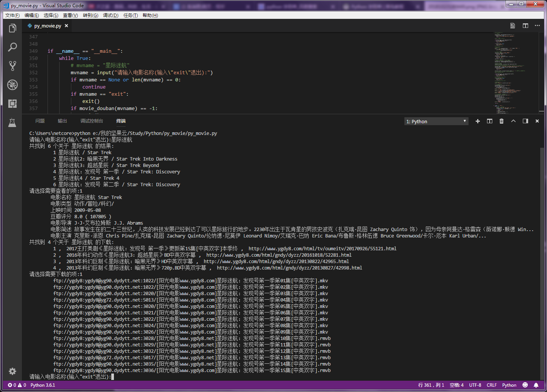This screenshot has height=392, width=547.
Task: Open the 调试(D) menu
Action: 111,15
